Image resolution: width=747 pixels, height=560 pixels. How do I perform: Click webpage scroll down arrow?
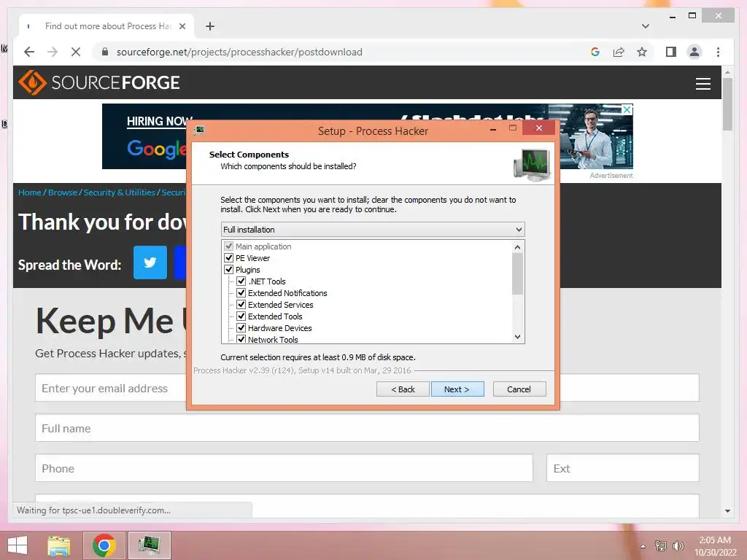click(x=727, y=511)
